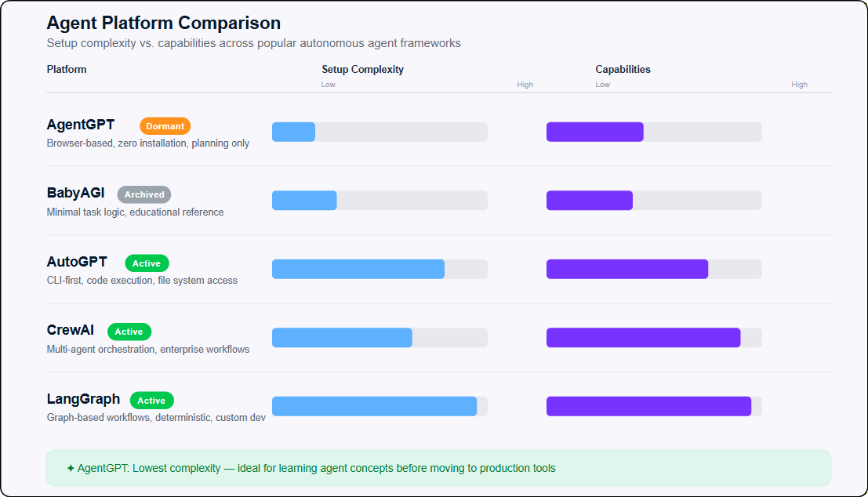Viewport: 868px width, 497px height.
Task: Click the orange Dormant badge next to AgentGPT
Action: coord(165,126)
